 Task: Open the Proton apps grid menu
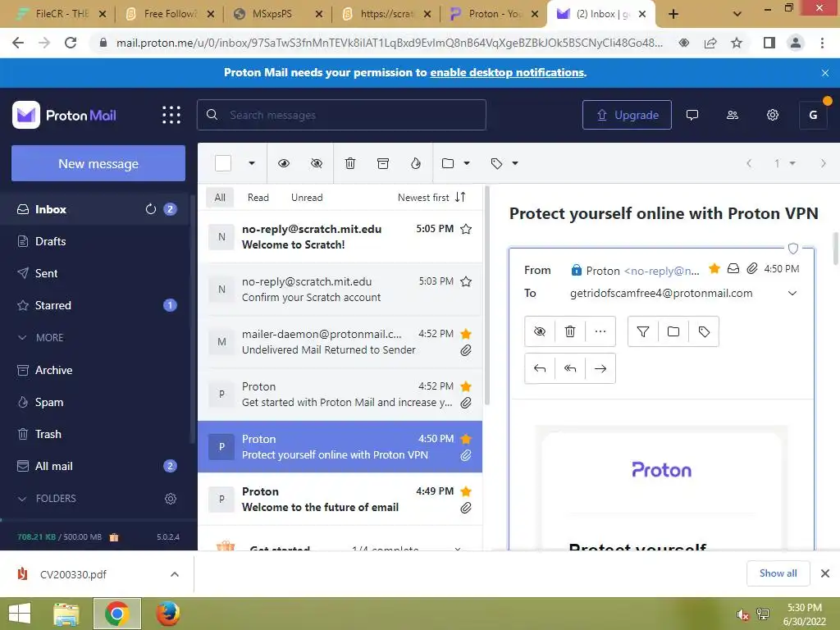[171, 115]
